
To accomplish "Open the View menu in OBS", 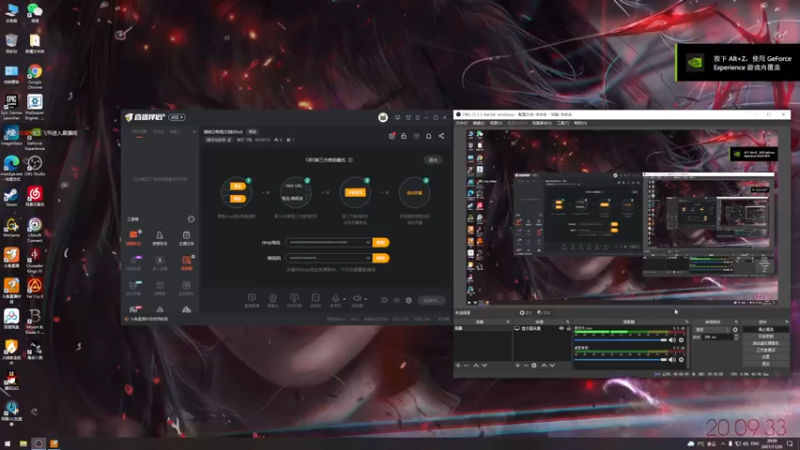I will [496, 123].
